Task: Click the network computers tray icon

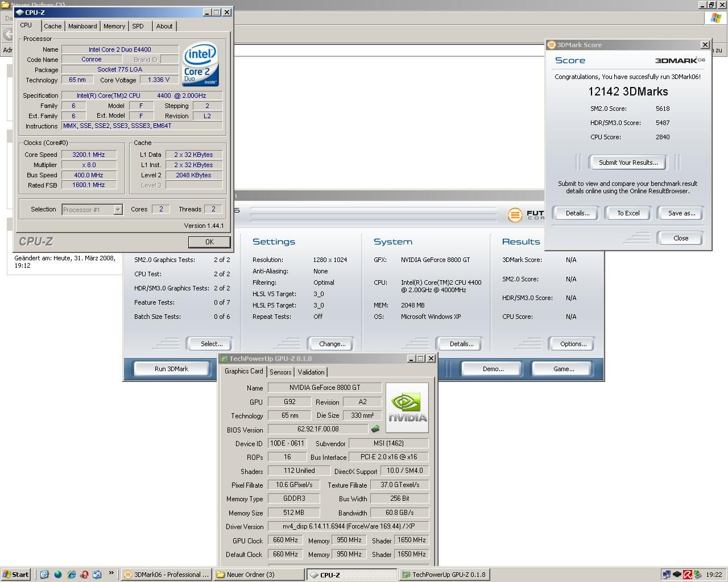Action: click(666, 575)
